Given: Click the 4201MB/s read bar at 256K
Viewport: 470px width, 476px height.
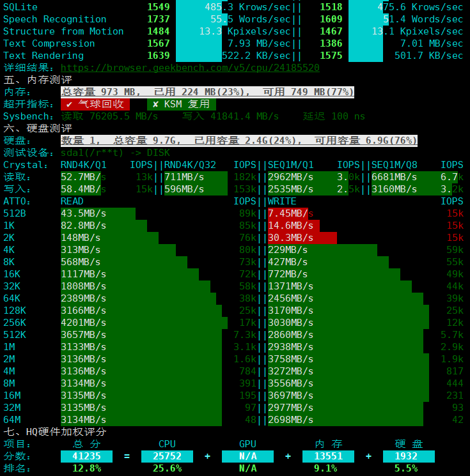Looking at the screenshot, I should (144, 323).
